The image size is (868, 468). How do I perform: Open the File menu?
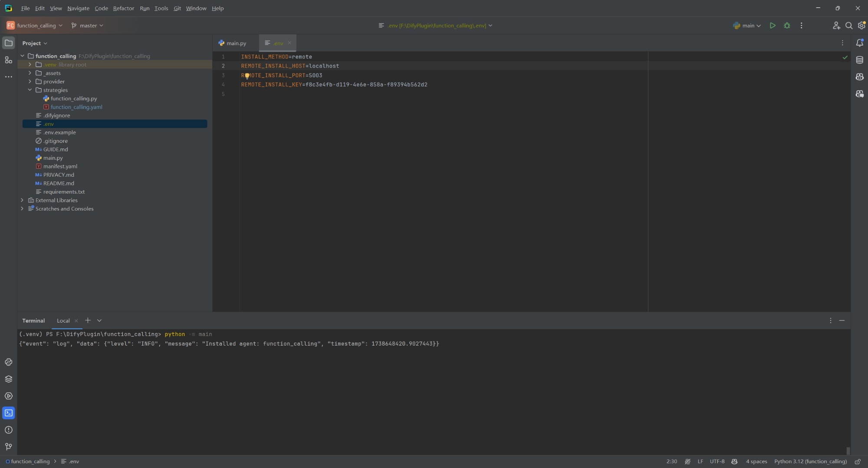[26, 8]
